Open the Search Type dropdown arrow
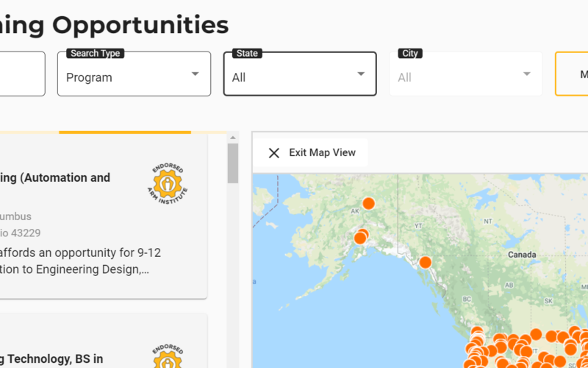The image size is (588, 368). pyautogui.click(x=195, y=74)
